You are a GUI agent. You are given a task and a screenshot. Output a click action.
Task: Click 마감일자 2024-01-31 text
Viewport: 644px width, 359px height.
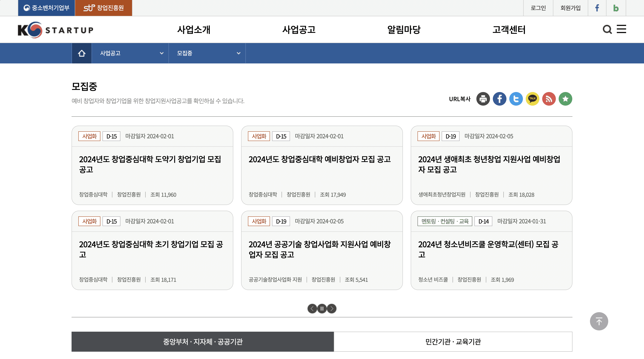(521, 221)
